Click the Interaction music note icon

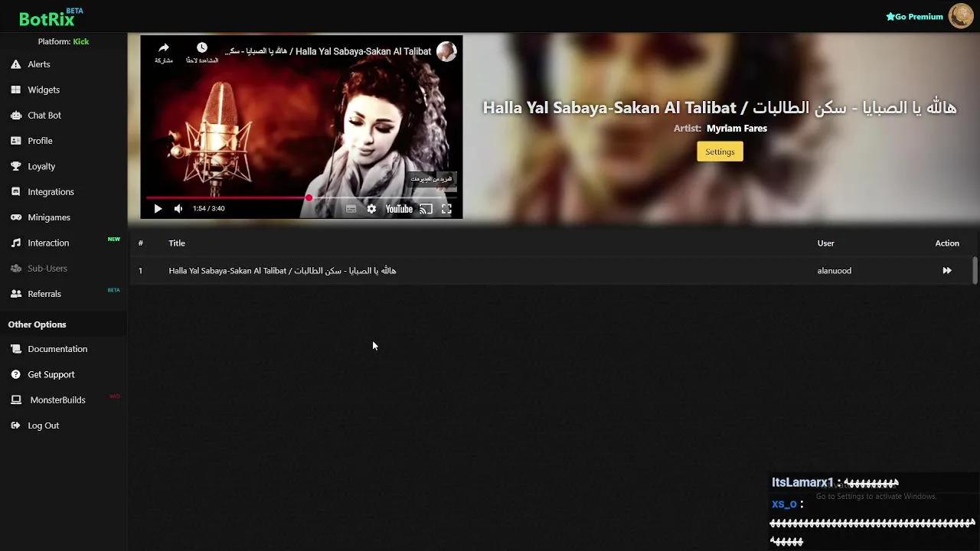[x=15, y=243]
